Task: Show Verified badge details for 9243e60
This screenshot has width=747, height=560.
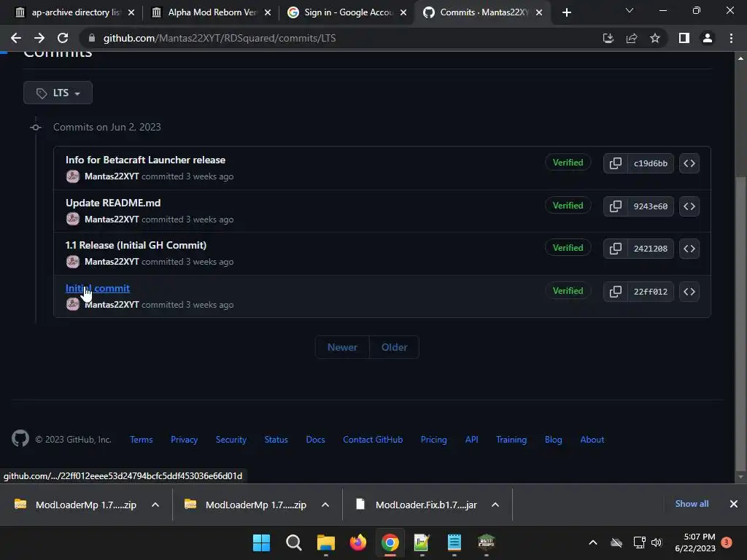Action: [x=568, y=205]
